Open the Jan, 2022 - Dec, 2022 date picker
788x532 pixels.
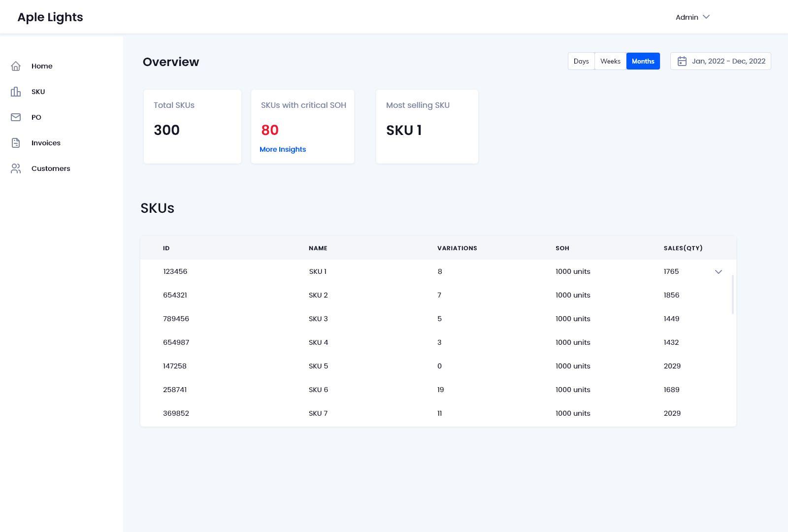tap(728, 61)
